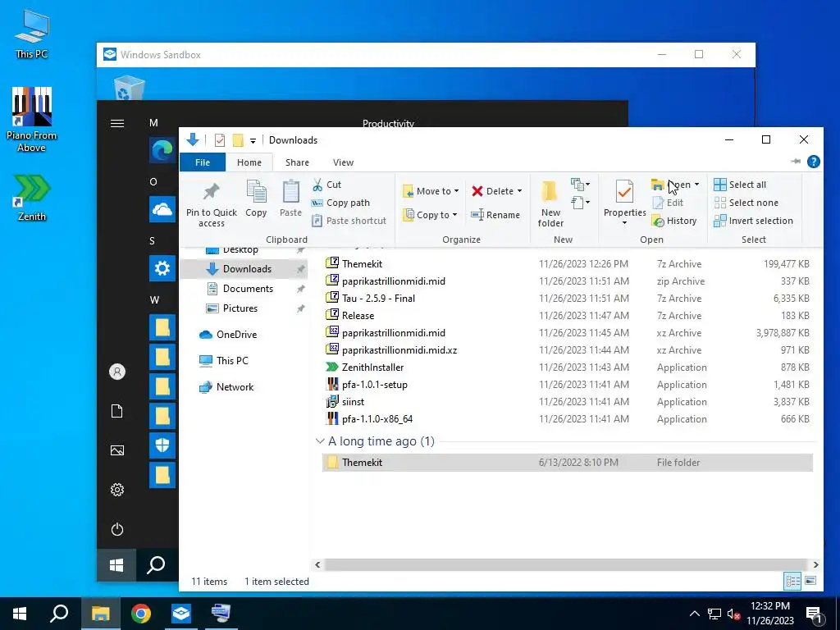The width and height of the screenshot is (840, 630).
Task: Click Invert selection in the ribbon
Action: tap(753, 221)
